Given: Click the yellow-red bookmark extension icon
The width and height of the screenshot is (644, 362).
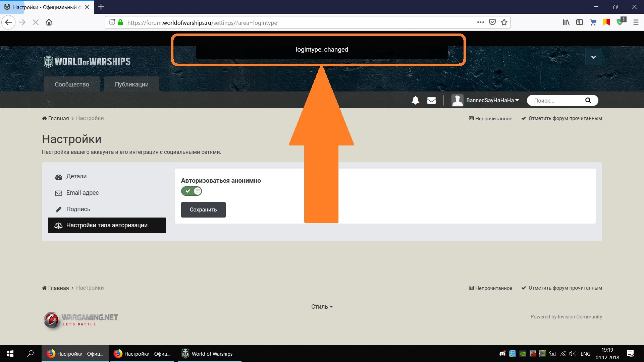Looking at the screenshot, I should [606, 22].
